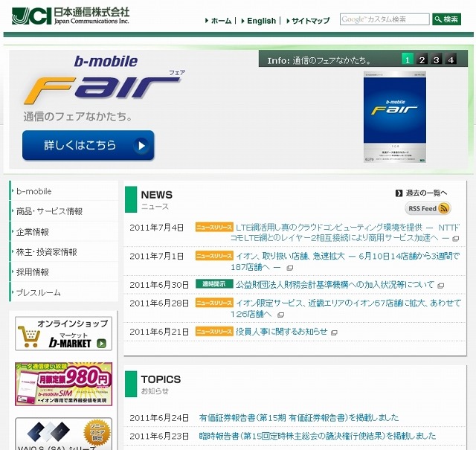Open 株主・投資家情報 in the side menu
This screenshot has height=450, width=476.
64,251
